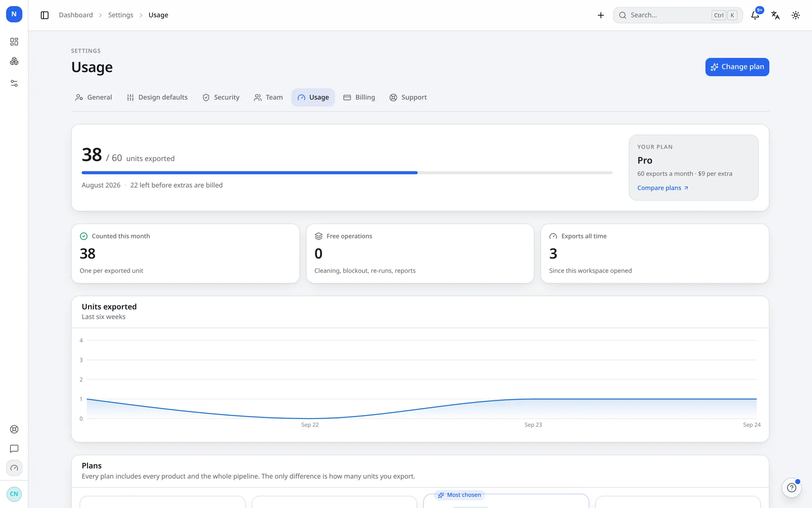Click the green check Counted icon
The width and height of the screenshot is (812, 508).
84,236
